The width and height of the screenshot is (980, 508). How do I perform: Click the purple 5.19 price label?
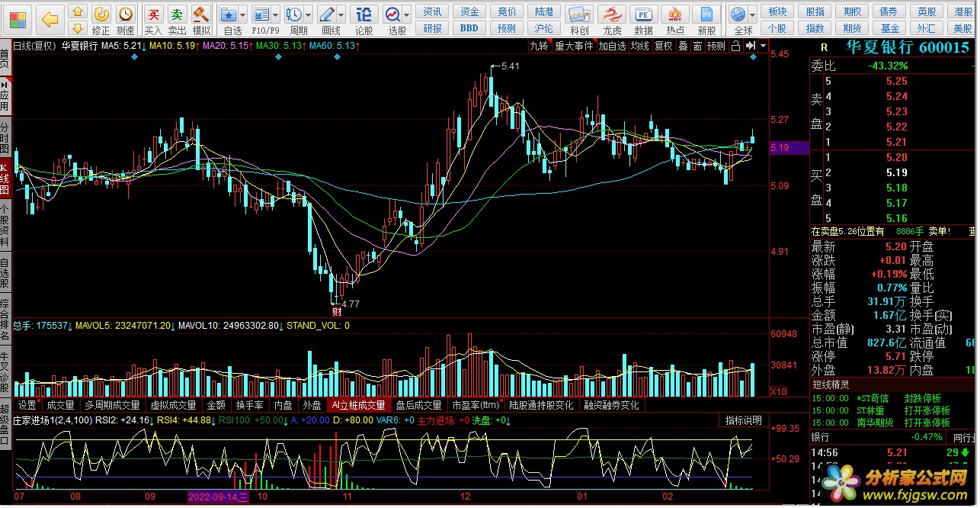click(789, 148)
